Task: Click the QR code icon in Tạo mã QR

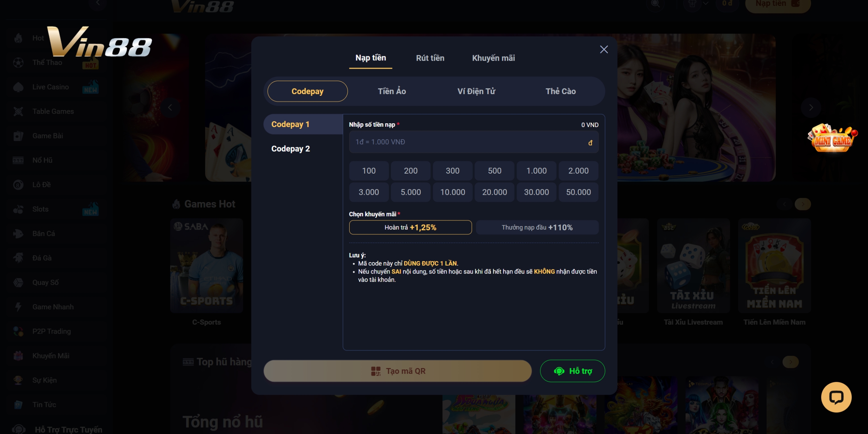Action: click(376, 371)
